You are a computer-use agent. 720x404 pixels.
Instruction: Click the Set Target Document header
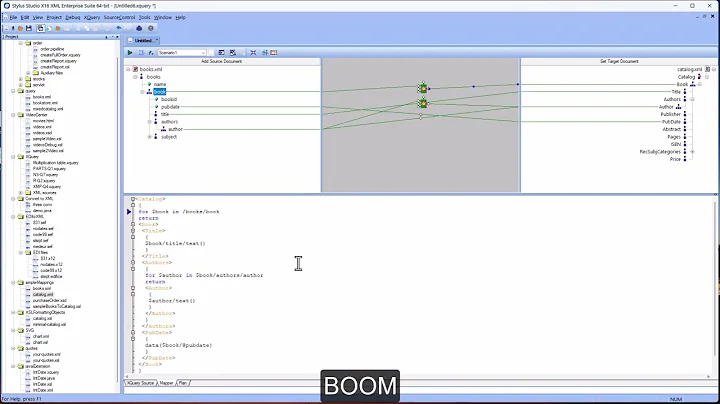pyautogui.click(x=619, y=61)
